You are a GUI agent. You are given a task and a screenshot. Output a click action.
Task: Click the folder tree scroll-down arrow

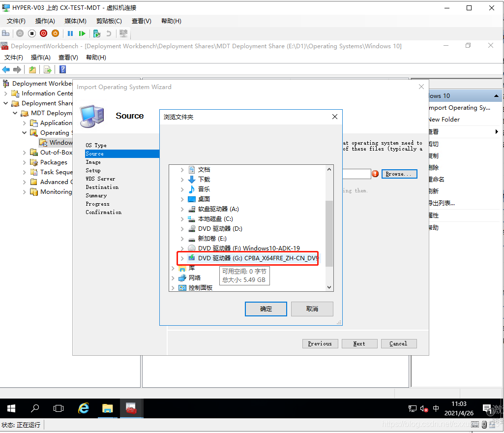coord(329,287)
